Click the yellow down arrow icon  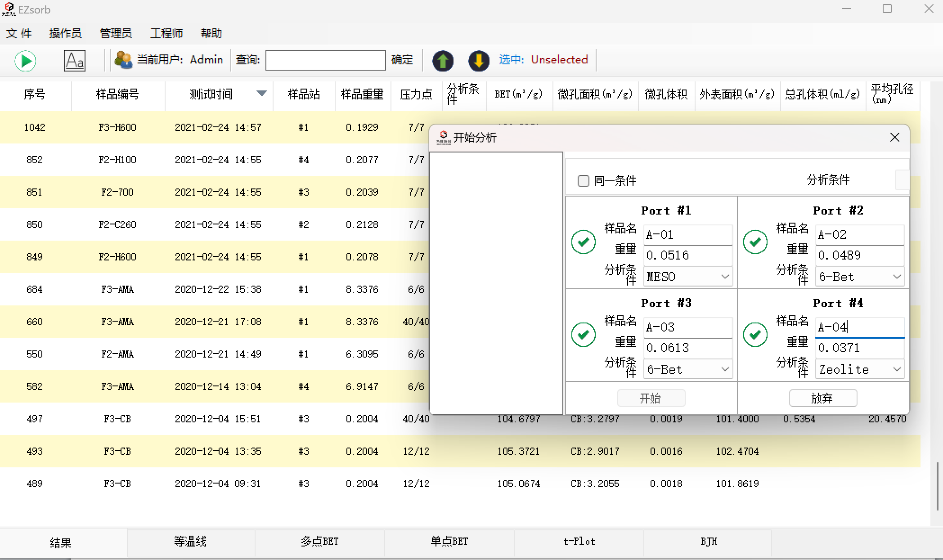tap(479, 61)
